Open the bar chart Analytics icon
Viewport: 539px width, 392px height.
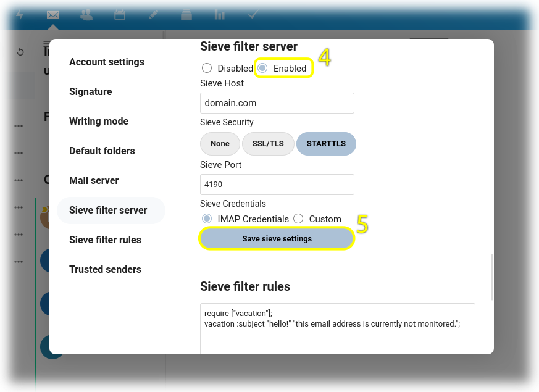[219, 15]
